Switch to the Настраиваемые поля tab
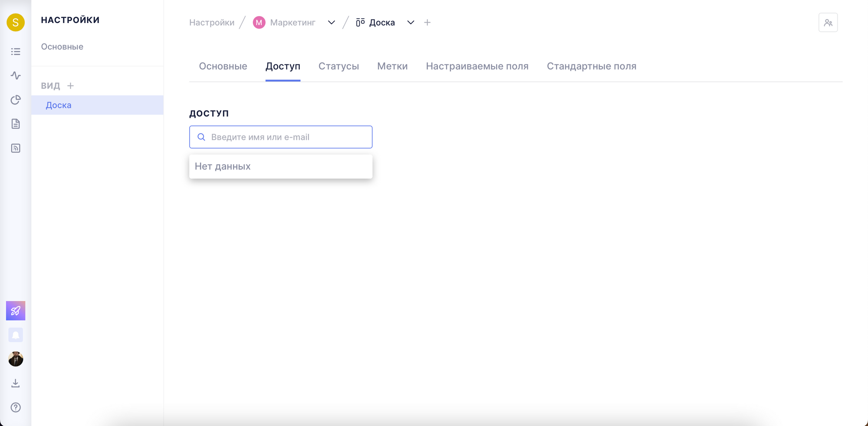 pos(477,66)
